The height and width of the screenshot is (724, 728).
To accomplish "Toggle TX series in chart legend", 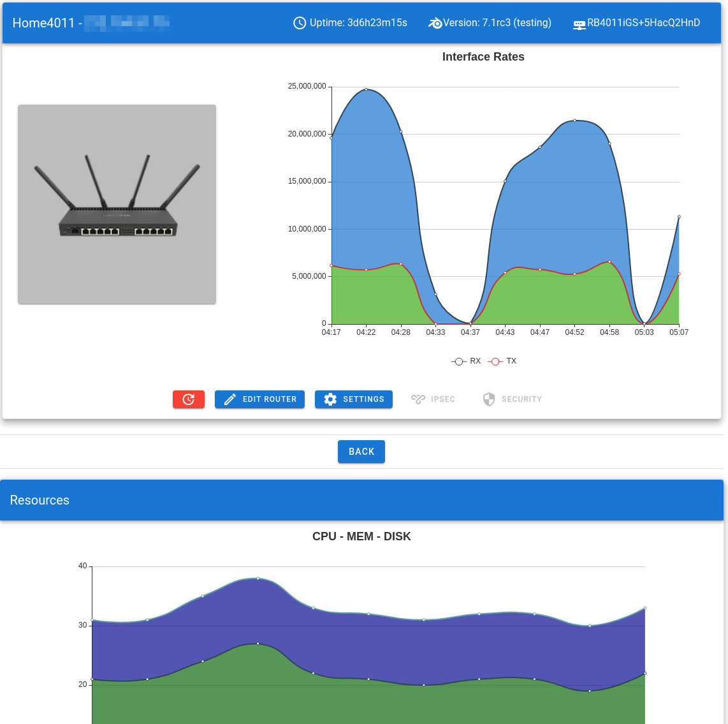I will coord(502,361).
